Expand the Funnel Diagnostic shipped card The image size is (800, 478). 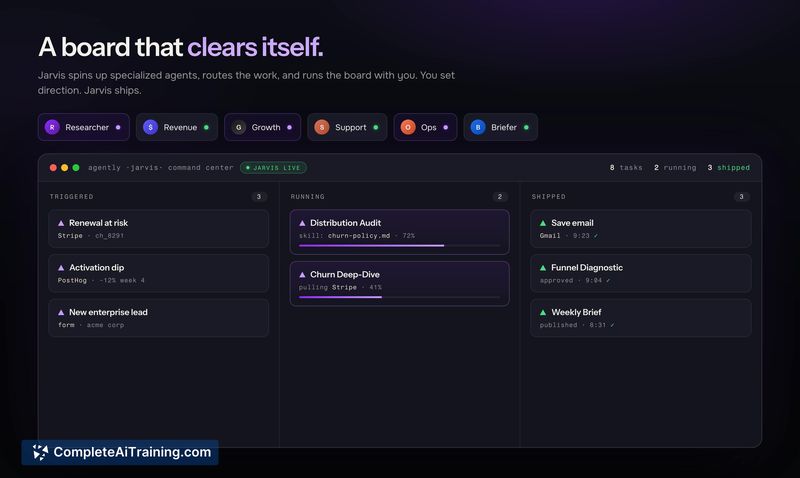click(641, 273)
